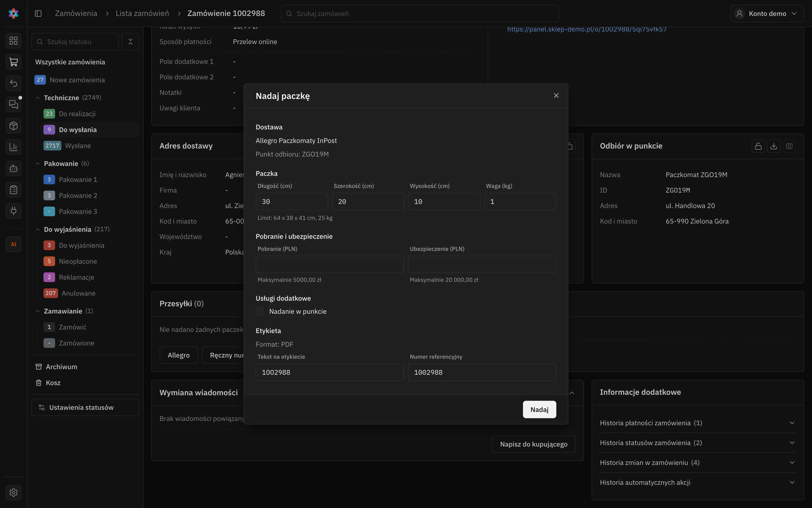
Task: Collapse the Techniczne status group
Action: coord(38,98)
